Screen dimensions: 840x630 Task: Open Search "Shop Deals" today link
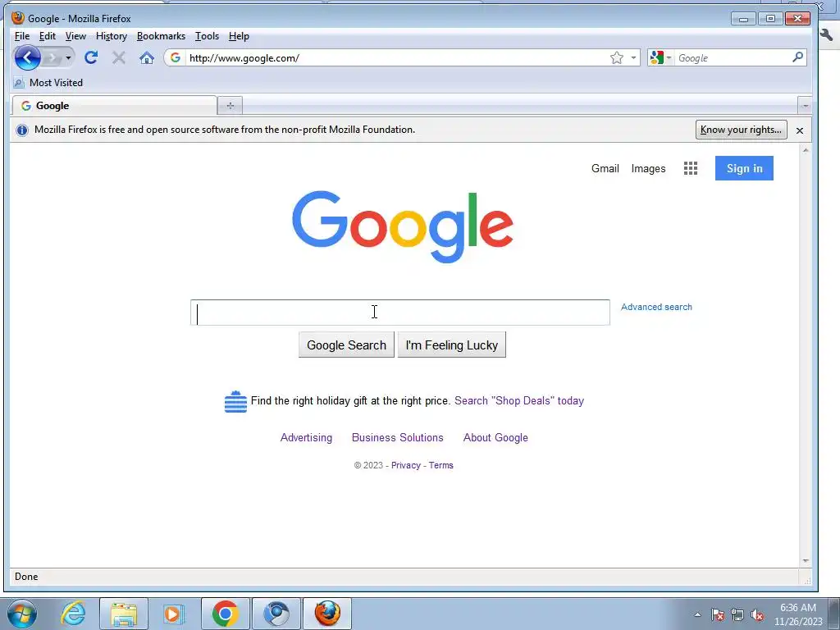(519, 400)
